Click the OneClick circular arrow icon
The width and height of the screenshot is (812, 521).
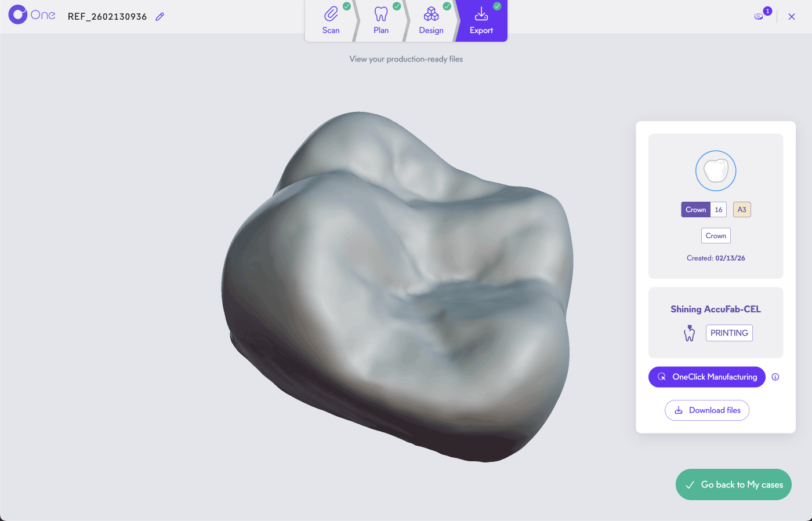pyautogui.click(x=661, y=377)
